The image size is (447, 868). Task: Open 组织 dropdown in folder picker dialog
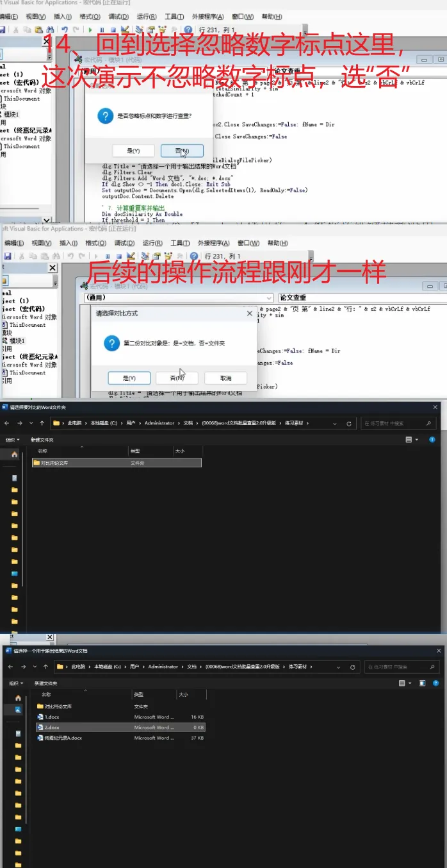tap(12, 440)
